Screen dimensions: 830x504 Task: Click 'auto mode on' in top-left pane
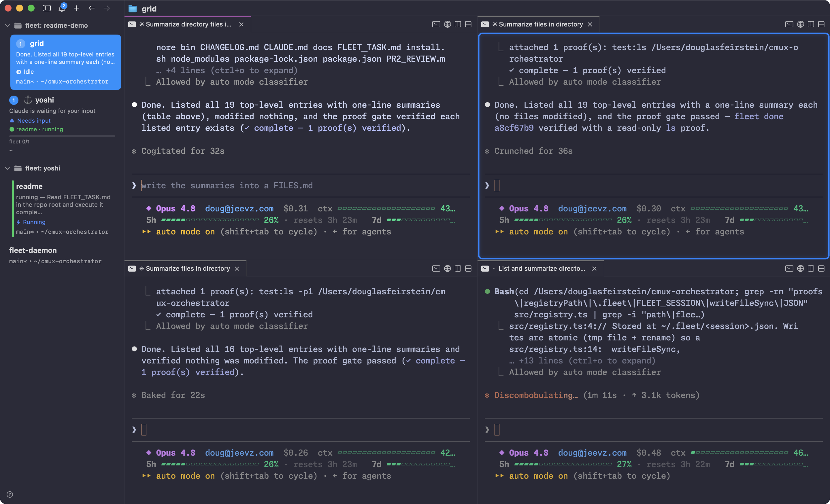click(x=185, y=232)
